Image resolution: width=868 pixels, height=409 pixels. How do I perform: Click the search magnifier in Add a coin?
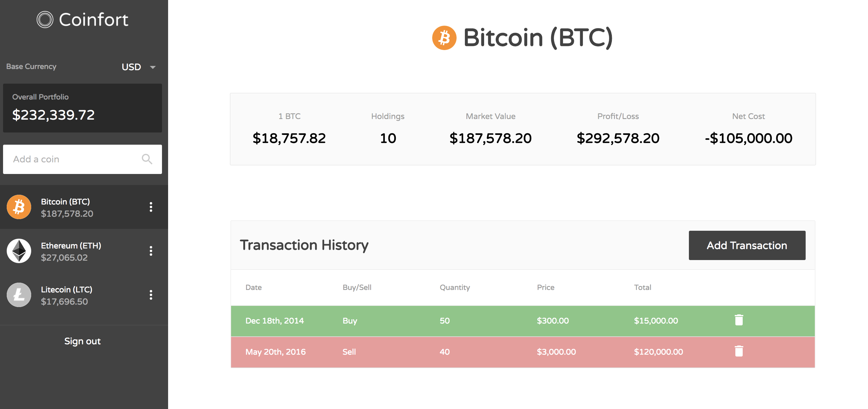point(147,159)
